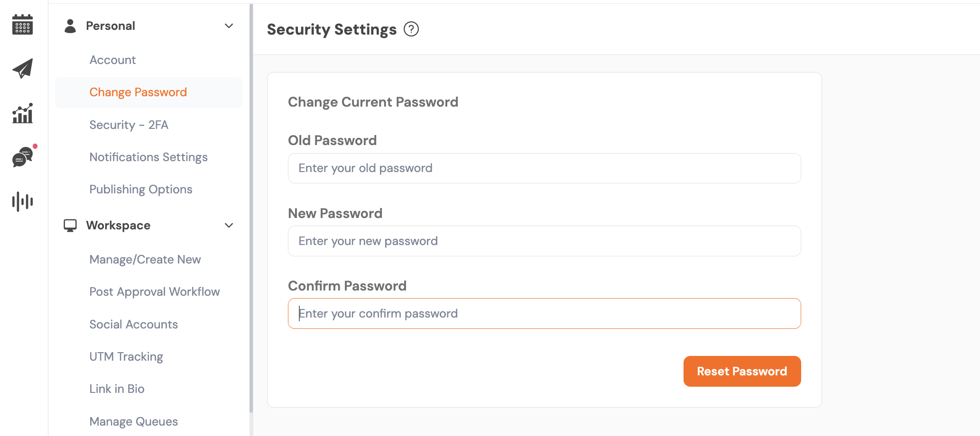Click into the New Password field
Image resolution: width=980 pixels, height=436 pixels.
tap(544, 241)
